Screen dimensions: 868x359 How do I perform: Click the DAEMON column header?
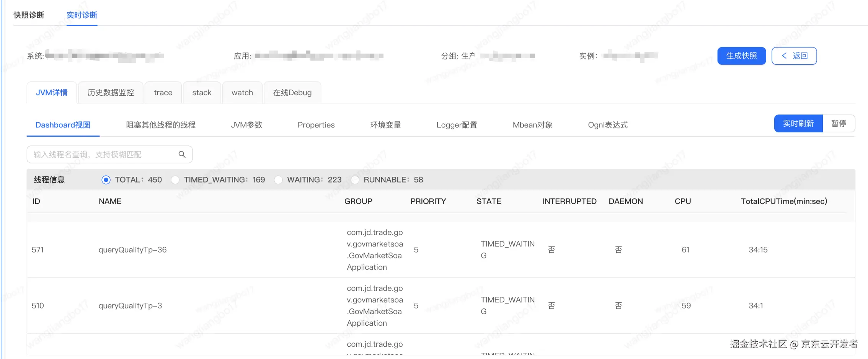coord(626,201)
